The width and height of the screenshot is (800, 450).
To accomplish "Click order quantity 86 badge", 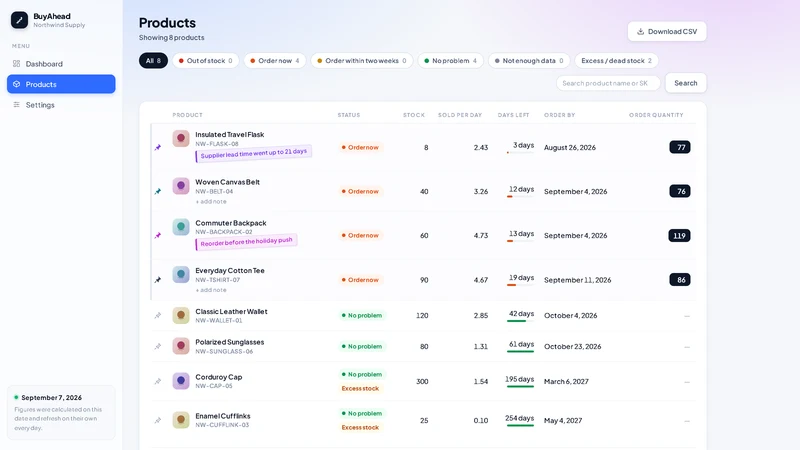I will pyautogui.click(x=680, y=280).
